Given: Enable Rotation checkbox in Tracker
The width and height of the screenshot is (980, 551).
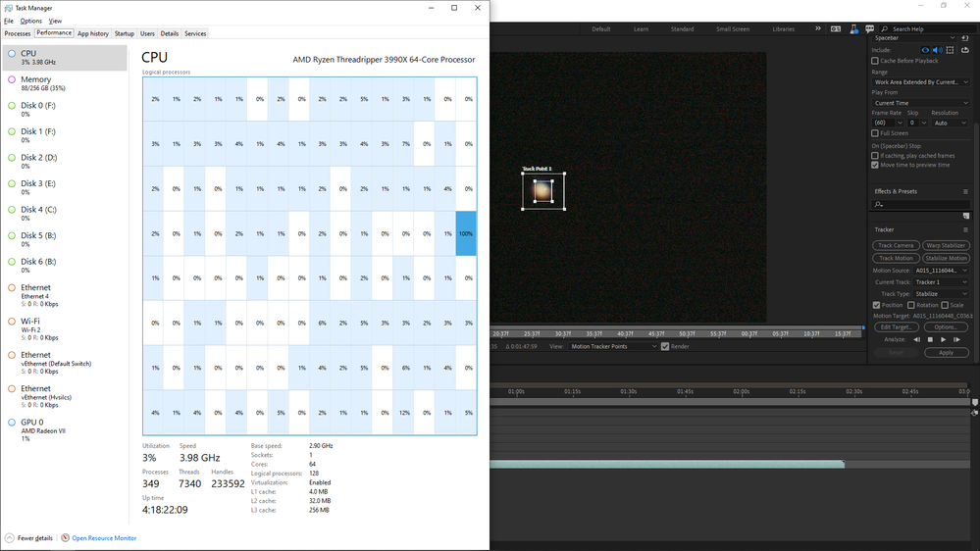Looking at the screenshot, I should click(911, 306).
